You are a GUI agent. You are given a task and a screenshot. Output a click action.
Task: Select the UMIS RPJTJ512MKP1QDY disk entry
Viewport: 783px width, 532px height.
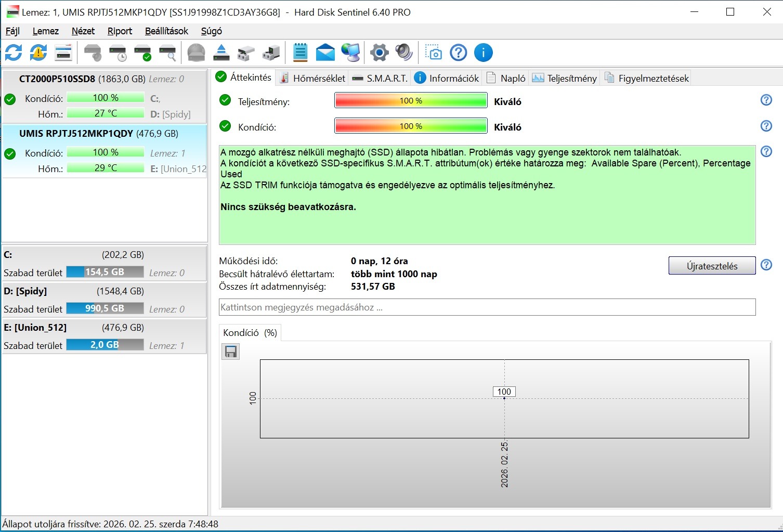click(x=105, y=151)
